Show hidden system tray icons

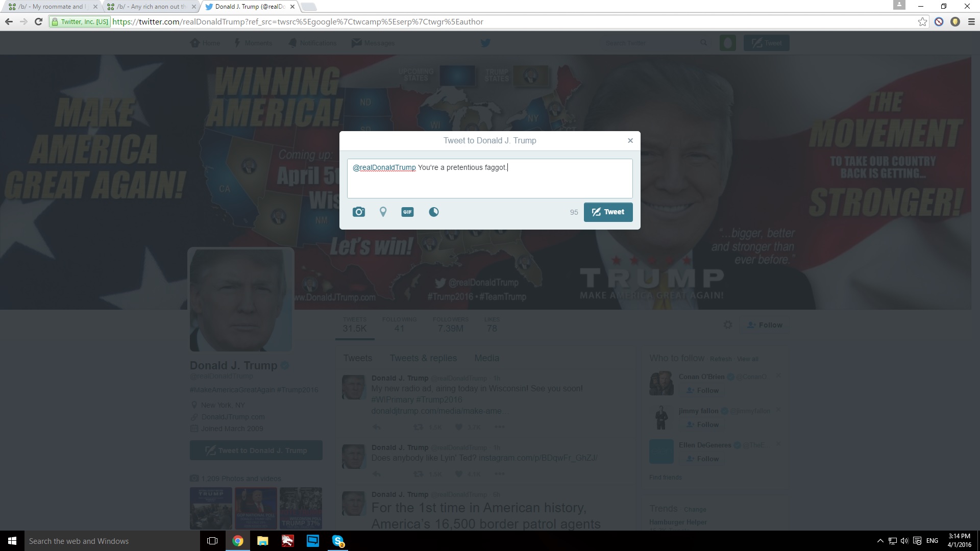[x=880, y=541]
